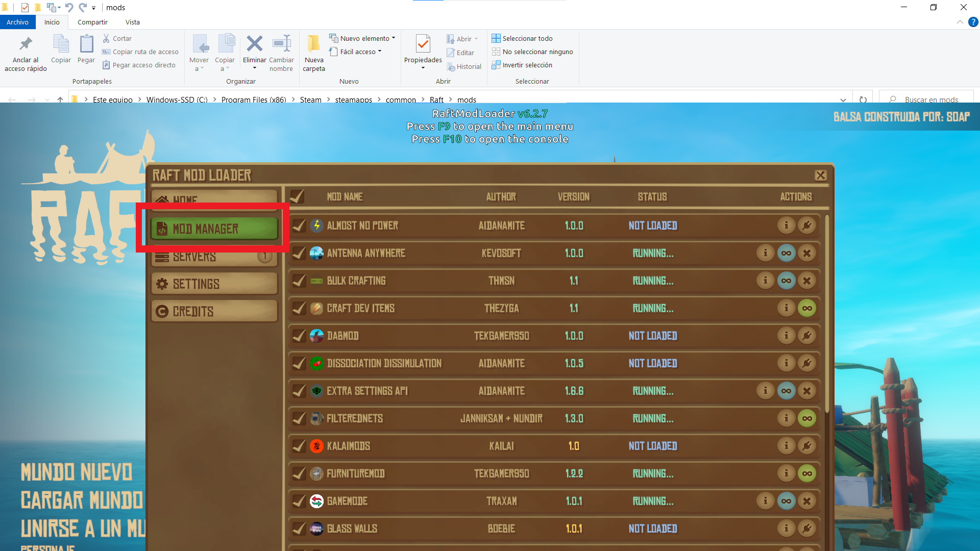The height and width of the screenshot is (551, 980).
Task: Switch to the Vista ribbon tab
Action: (132, 22)
